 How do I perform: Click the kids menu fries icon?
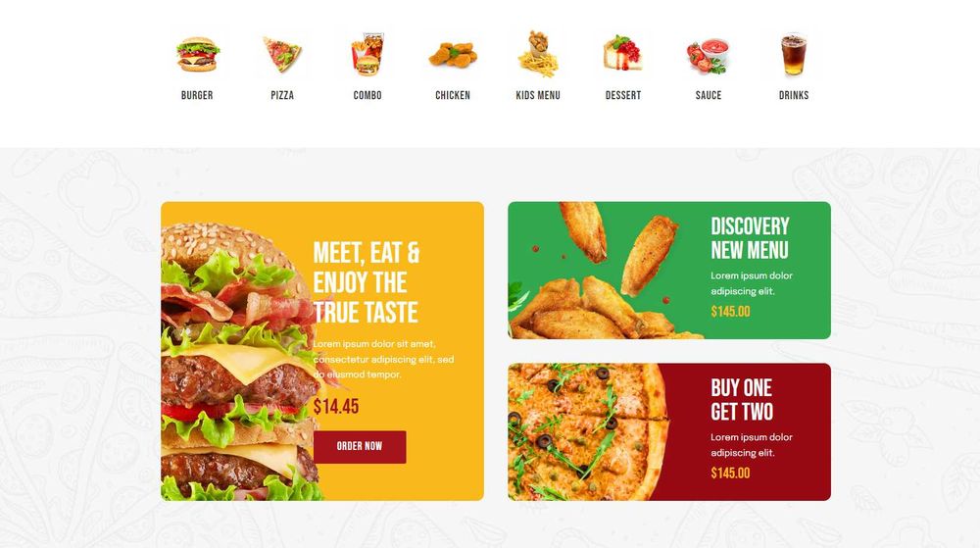coord(537,54)
